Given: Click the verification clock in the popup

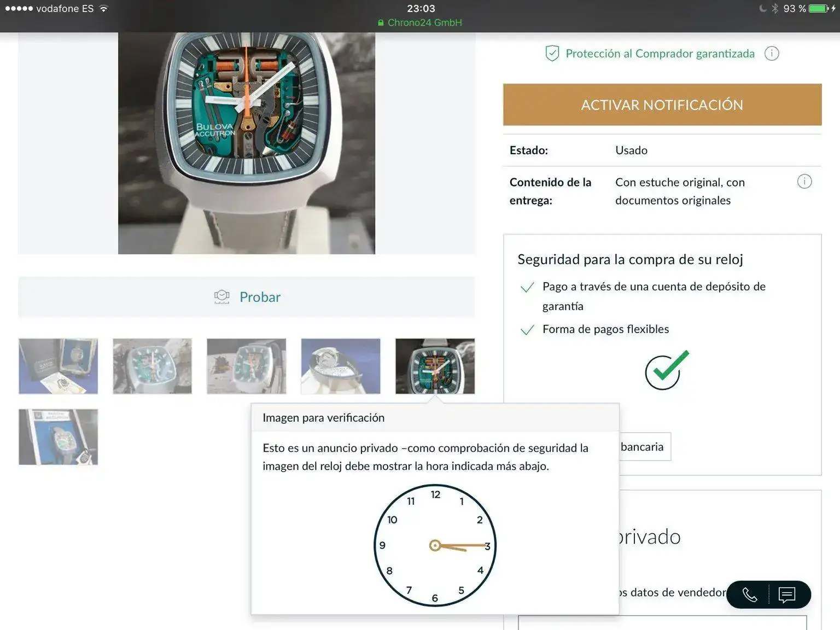Looking at the screenshot, I should [435, 545].
